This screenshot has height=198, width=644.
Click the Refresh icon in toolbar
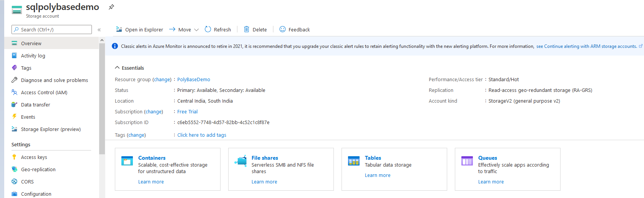[x=208, y=29]
